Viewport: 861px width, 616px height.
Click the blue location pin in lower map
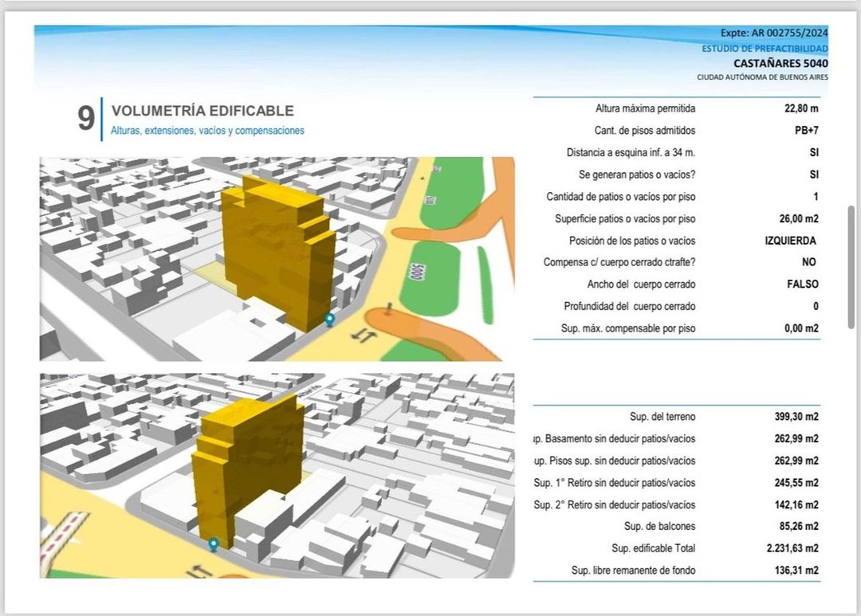[214, 544]
